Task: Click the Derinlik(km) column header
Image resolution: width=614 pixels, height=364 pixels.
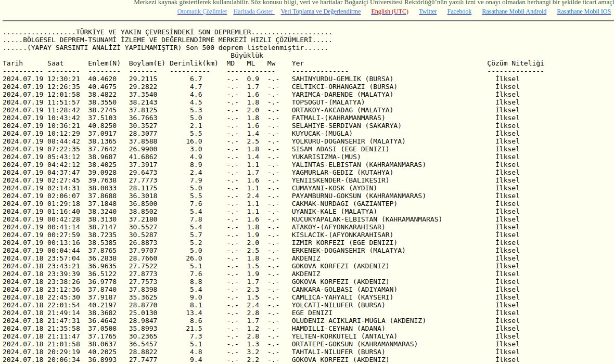Action: (x=194, y=63)
